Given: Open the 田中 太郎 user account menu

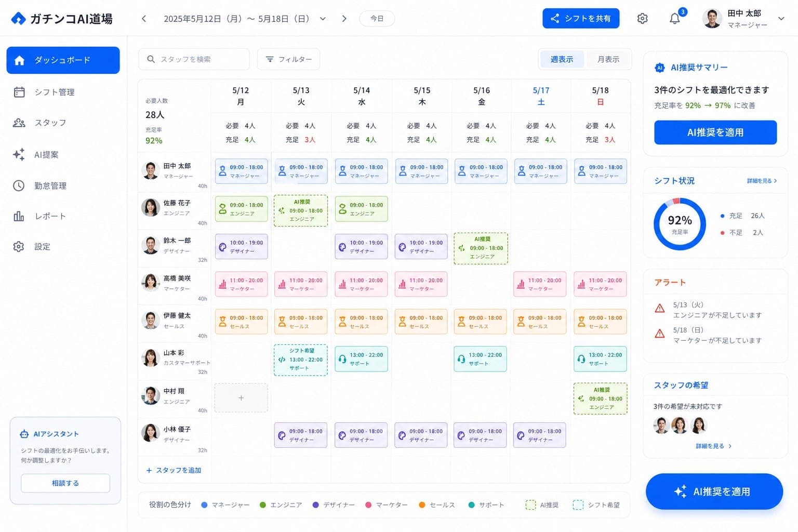Looking at the screenshot, I should 743,19.
